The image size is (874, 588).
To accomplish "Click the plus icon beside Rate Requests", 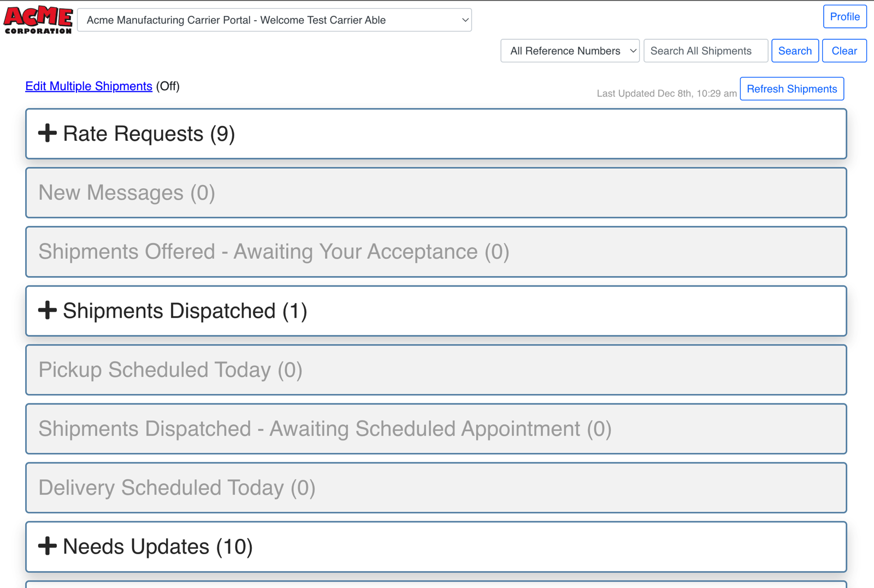I will pos(48,133).
